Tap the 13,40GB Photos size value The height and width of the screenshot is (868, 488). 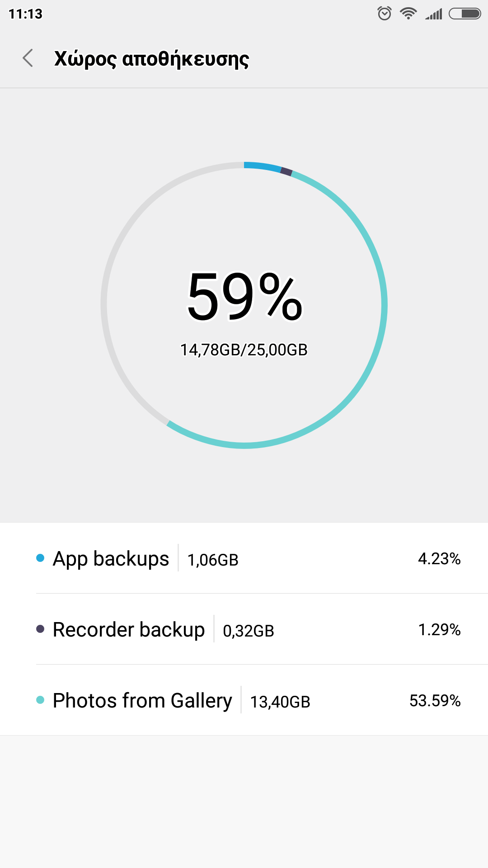[x=280, y=702]
